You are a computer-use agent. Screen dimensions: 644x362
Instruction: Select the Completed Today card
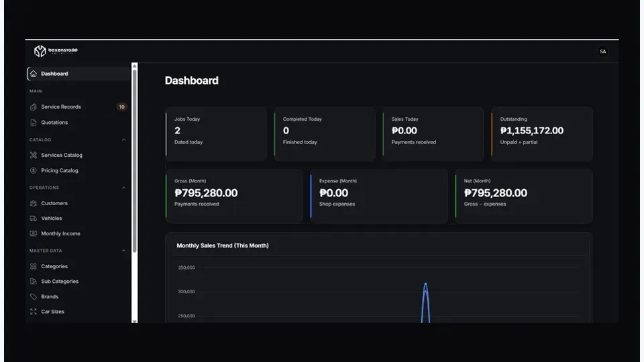point(325,134)
